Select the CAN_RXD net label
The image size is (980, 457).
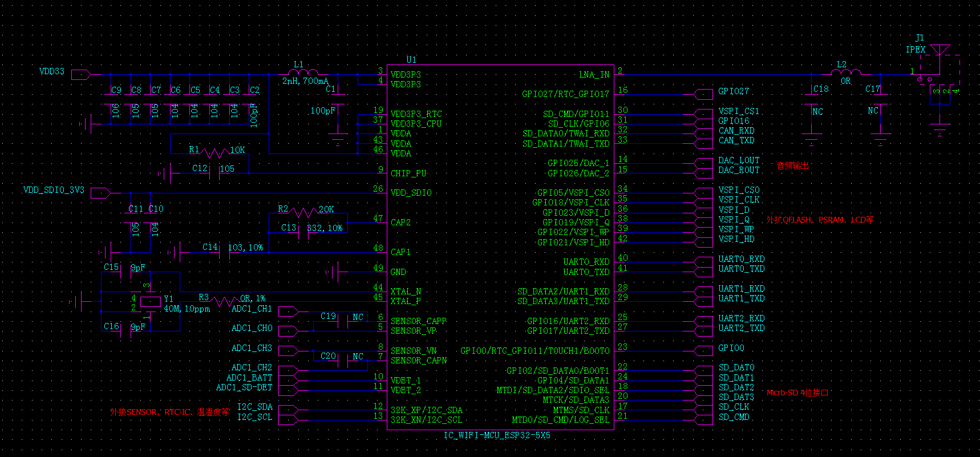(x=736, y=131)
